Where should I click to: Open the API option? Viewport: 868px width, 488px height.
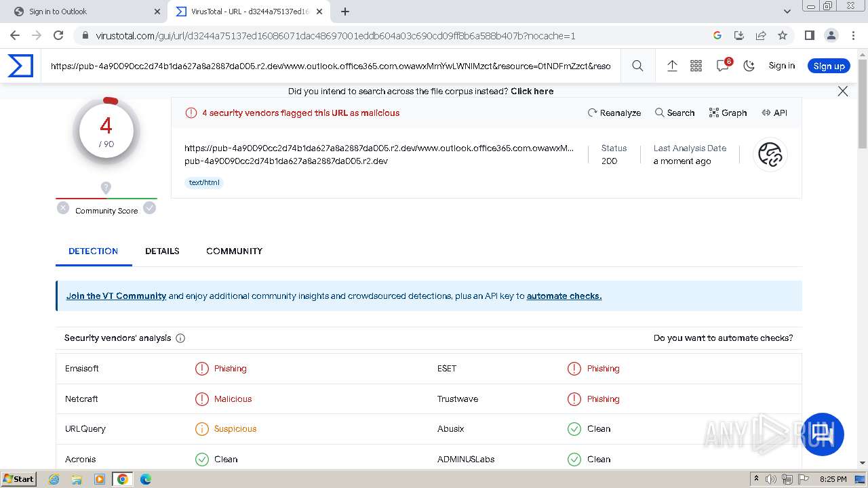tap(774, 113)
